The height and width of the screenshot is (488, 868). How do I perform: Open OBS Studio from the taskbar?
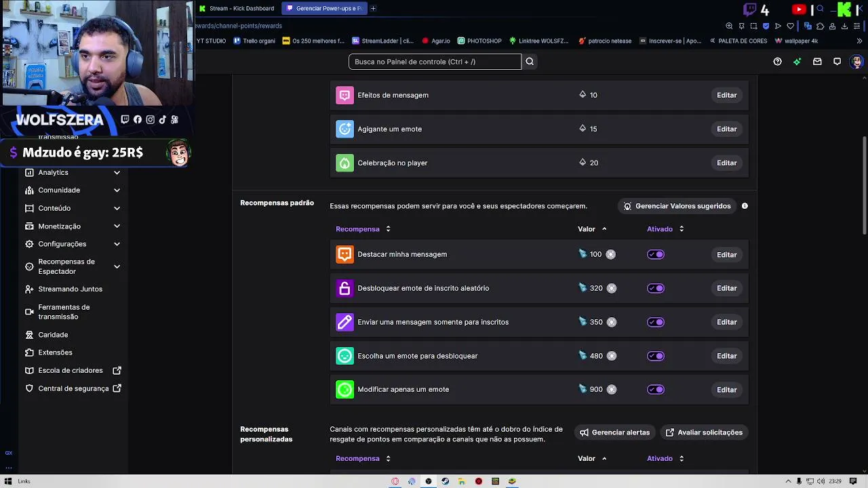pyautogui.click(x=428, y=481)
